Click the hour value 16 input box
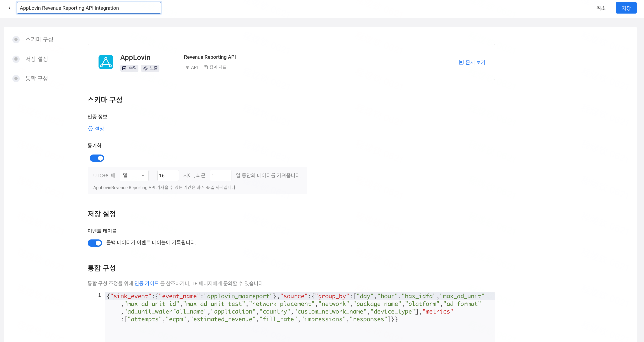The width and height of the screenshot is (644, 342). [x=168, y=175]
